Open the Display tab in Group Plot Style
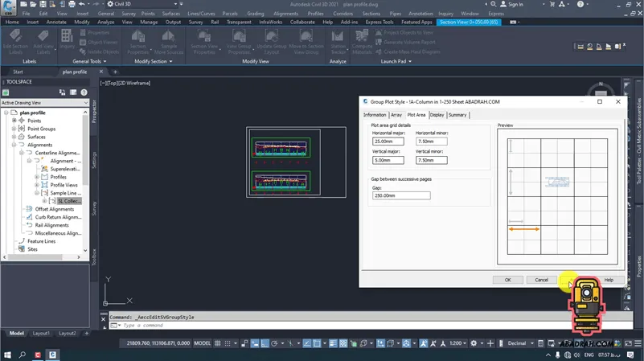This screenshot has height=361, width=644. pyautogui.click(x=437, y=115)
